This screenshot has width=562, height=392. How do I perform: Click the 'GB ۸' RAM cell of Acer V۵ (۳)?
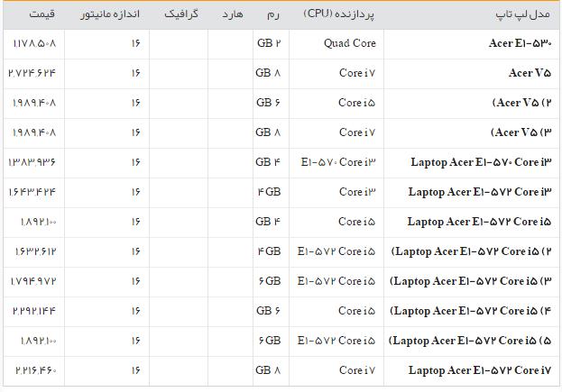click(x=268, y=132)
